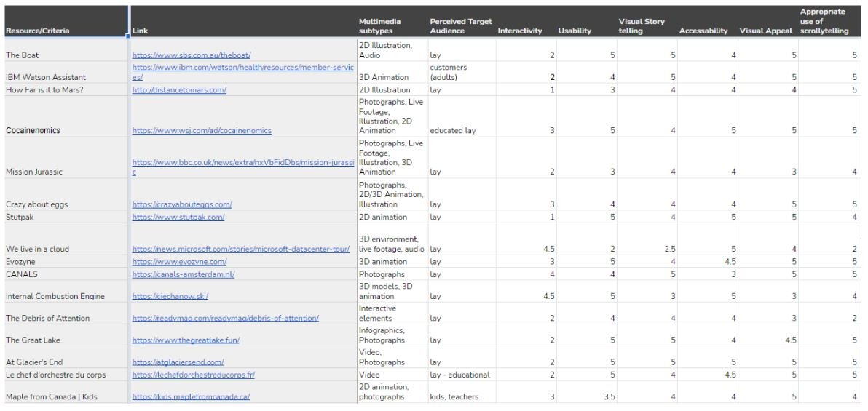Open the BBC mission-jurassic link

242,167
